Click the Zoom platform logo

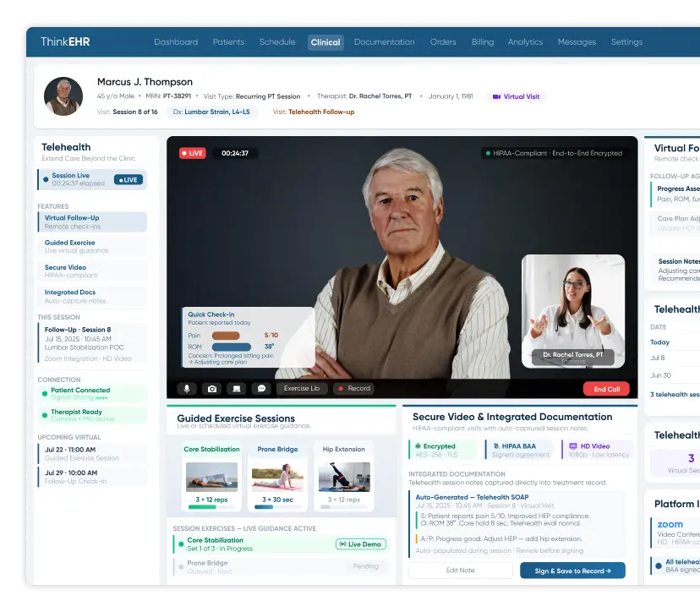(670, 524)
